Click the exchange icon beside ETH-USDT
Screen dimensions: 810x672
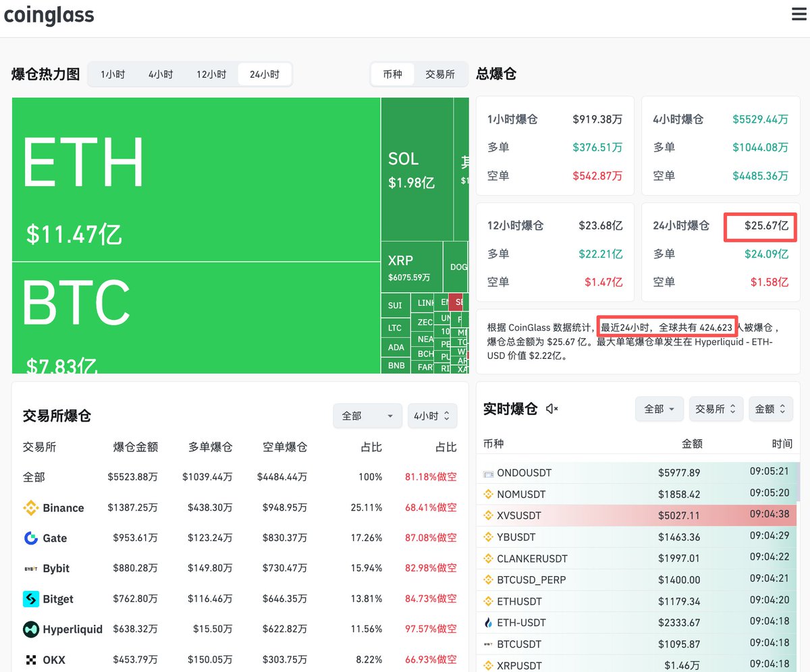(489, 623)
